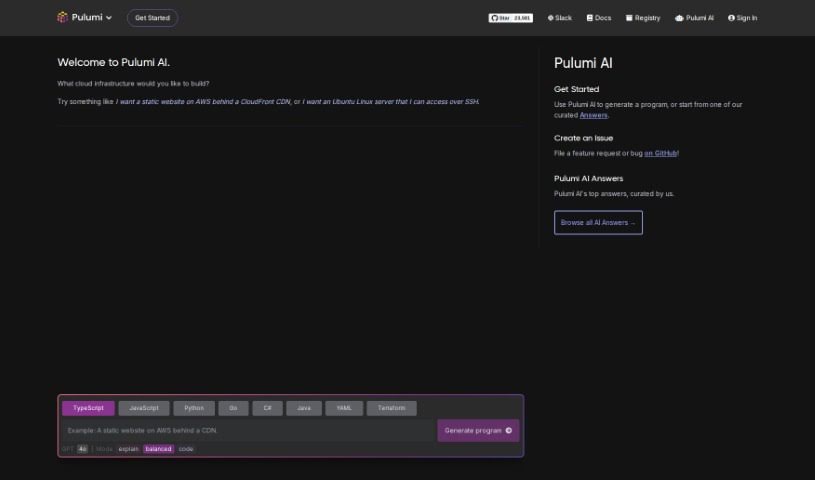The image size is (815, 480).
Task: Click Browse all AI Answers button
Action: click(x=598, y=223)
